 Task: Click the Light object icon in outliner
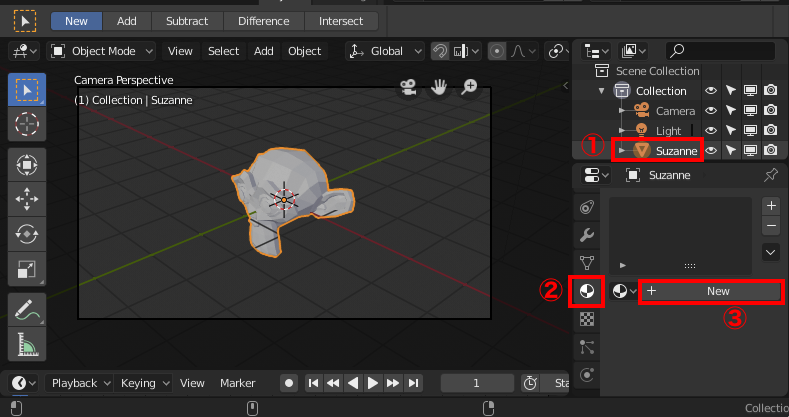point(642,130)
